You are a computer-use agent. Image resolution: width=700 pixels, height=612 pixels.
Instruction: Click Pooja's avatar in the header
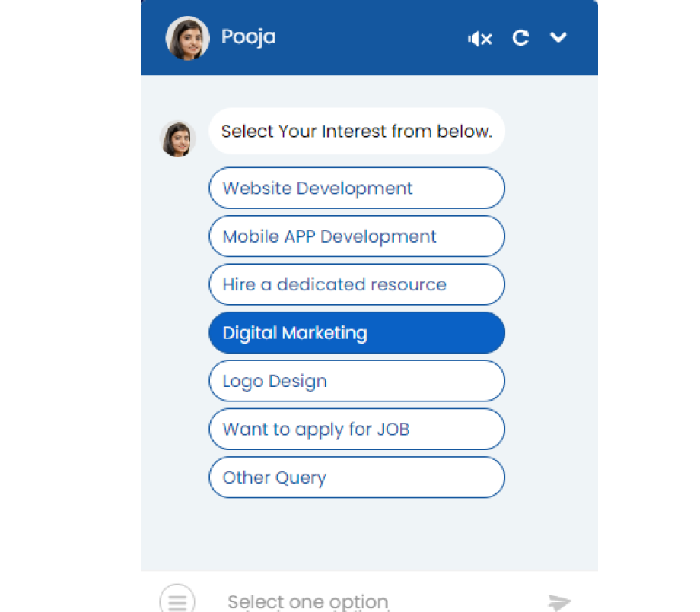(187, 38)
